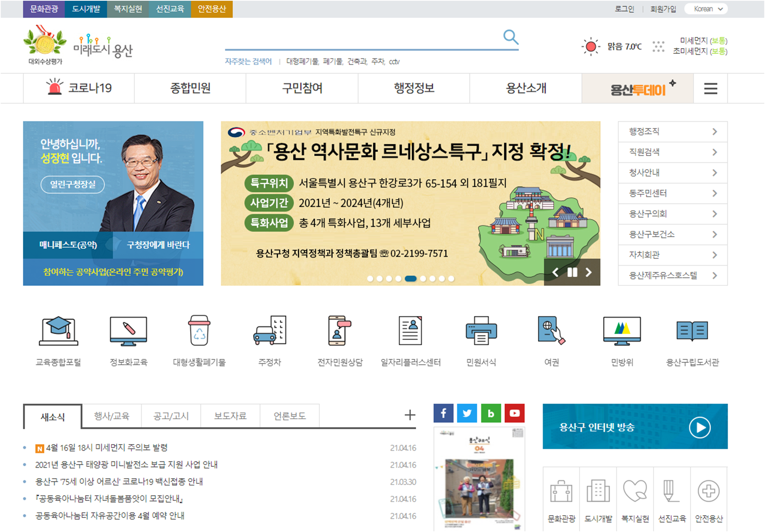Expand the 행정조직 quick link chevron
Viewport: 765px width, 532px height.
[x=714, y=132]
